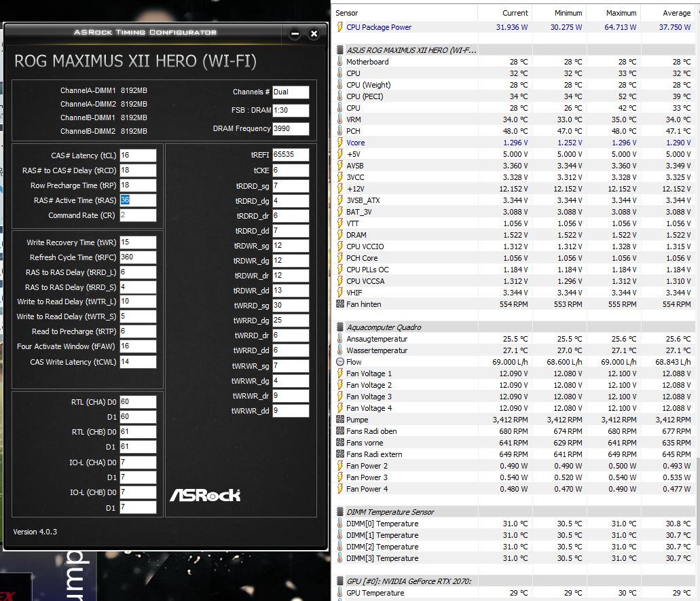Select the CPU (PECI) sensor row label

365,96
